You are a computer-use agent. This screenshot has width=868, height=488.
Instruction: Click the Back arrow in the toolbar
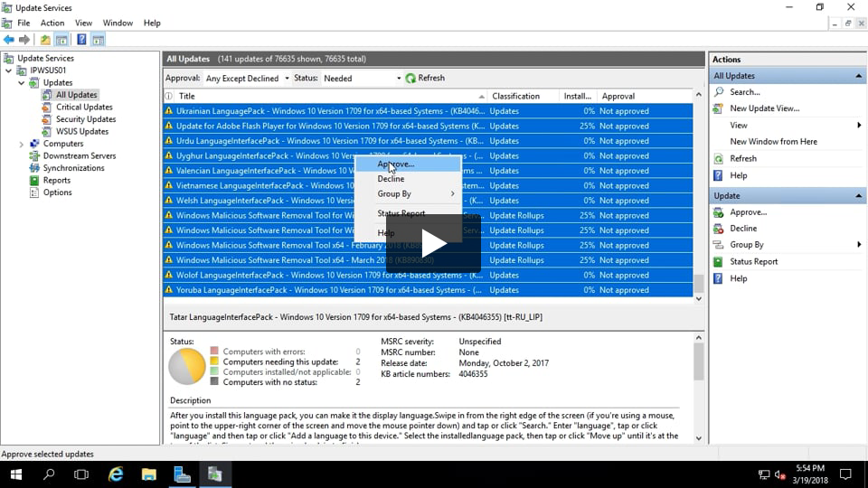coord(9,40)
